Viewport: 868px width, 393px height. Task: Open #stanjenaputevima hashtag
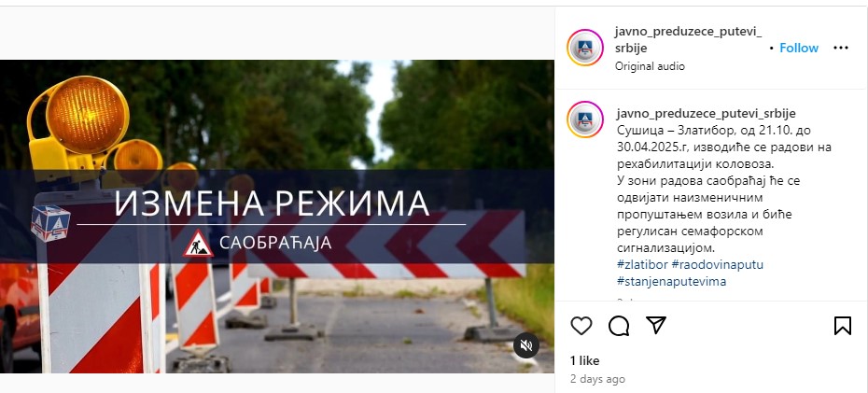(671, 281)
